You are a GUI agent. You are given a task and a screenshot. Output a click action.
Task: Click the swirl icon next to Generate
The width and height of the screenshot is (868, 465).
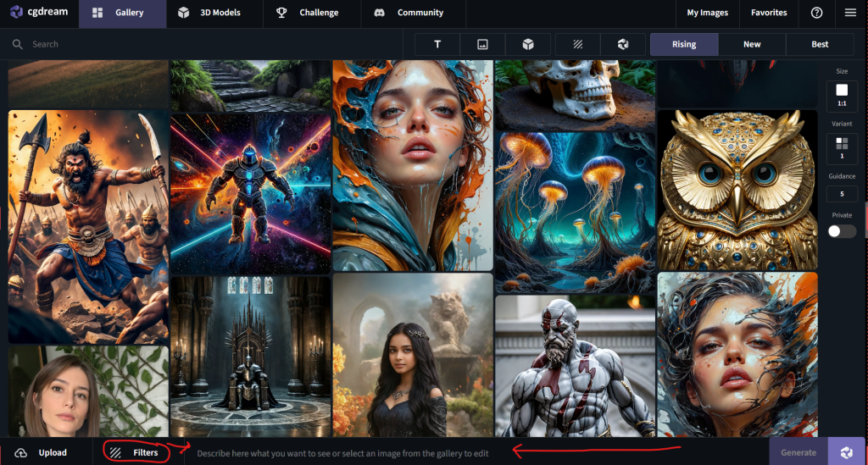(847, 452)
